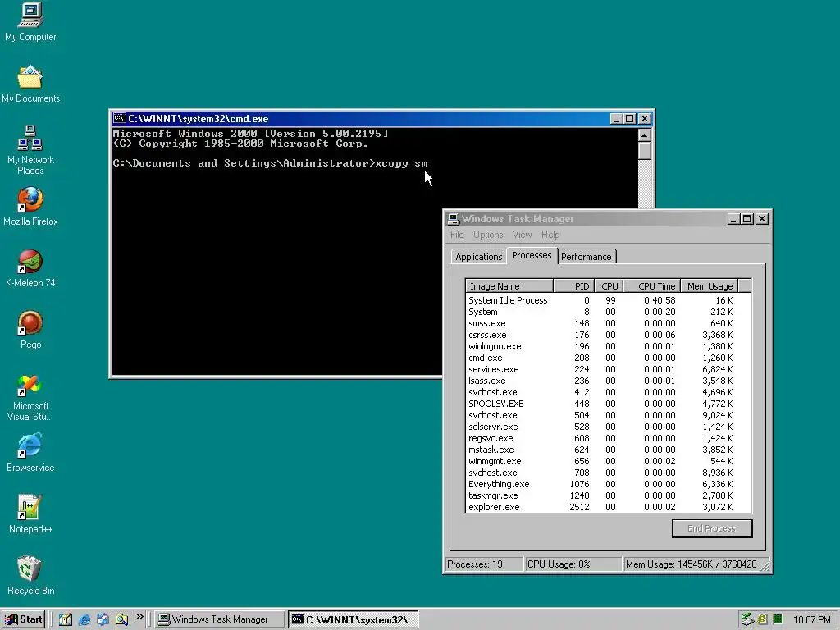Select the winmgmt.exe process row
The width and height of the screenshot is (840, 630).
click(608, 461)
